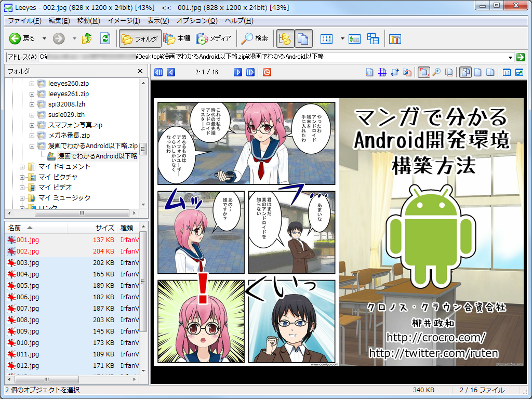The height and width of the screenshot is (399, 532).
Task: Jump to the last page icon
Action: pos(250,72)
